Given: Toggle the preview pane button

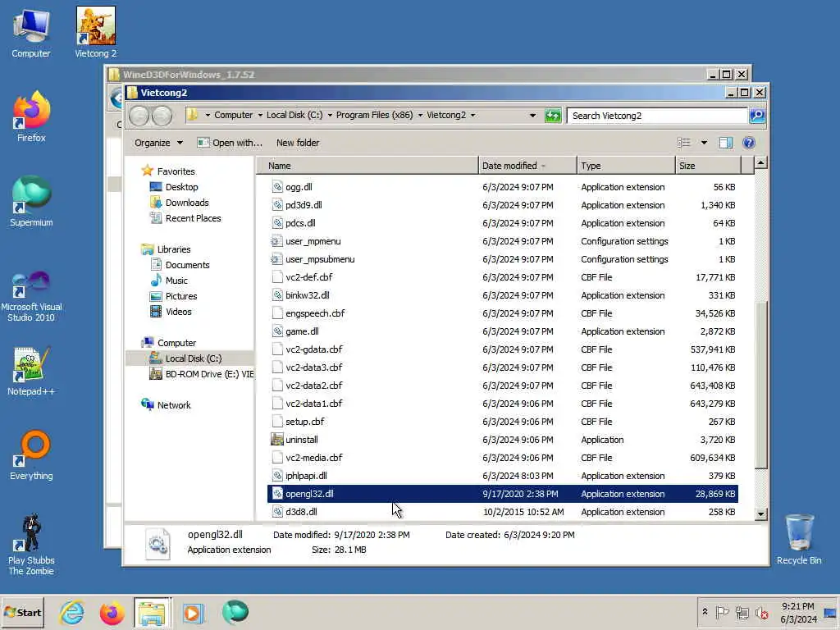Looking at the screenshot, I should 725,143.
